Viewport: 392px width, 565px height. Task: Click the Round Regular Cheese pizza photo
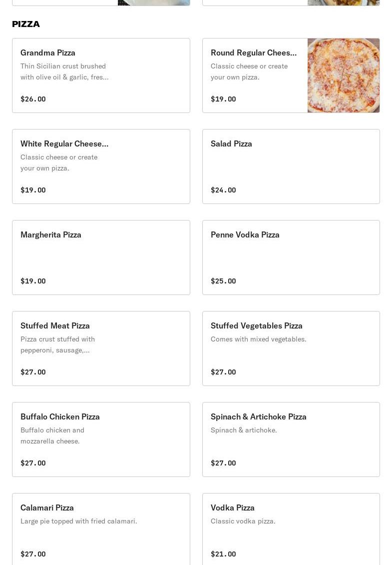pyautogui.click(x=343, y=75)
